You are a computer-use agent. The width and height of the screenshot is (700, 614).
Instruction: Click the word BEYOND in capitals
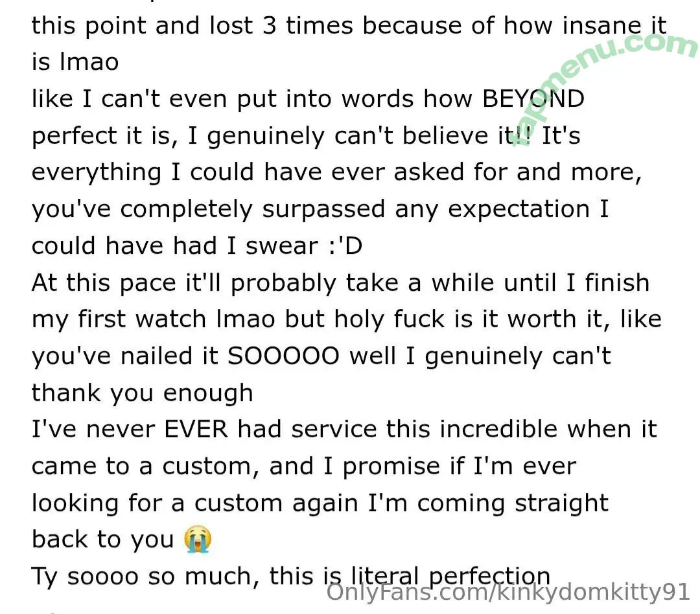click(x=533, y=98)
